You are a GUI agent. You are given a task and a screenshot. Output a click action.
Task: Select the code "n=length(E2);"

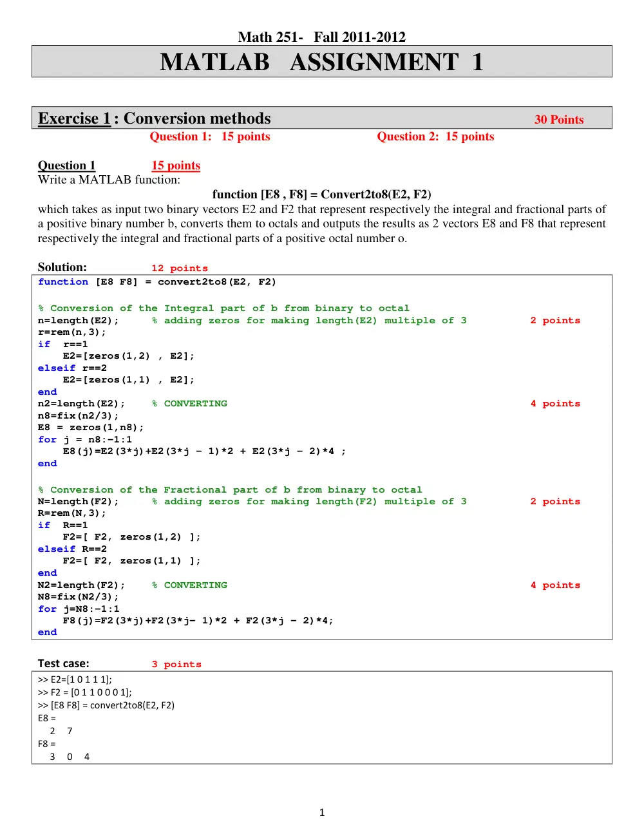coord(79,321)
